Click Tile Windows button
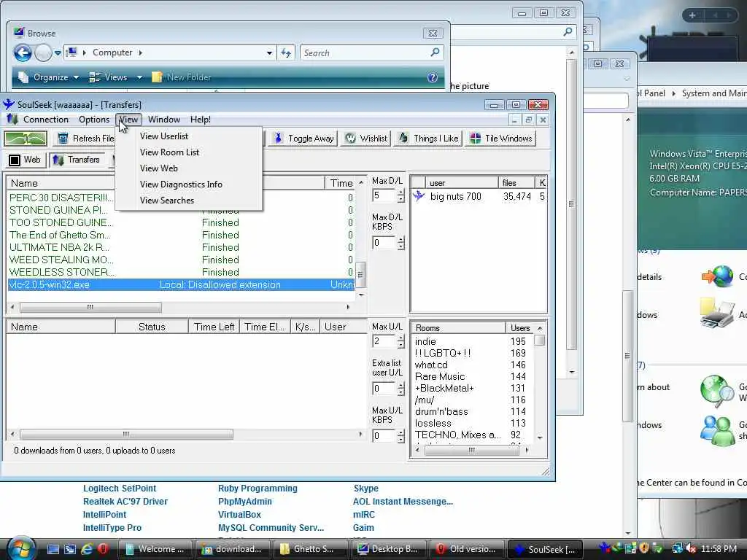Image resolution: width=747 pixels, height=560 pixels. tap(501, 138)
